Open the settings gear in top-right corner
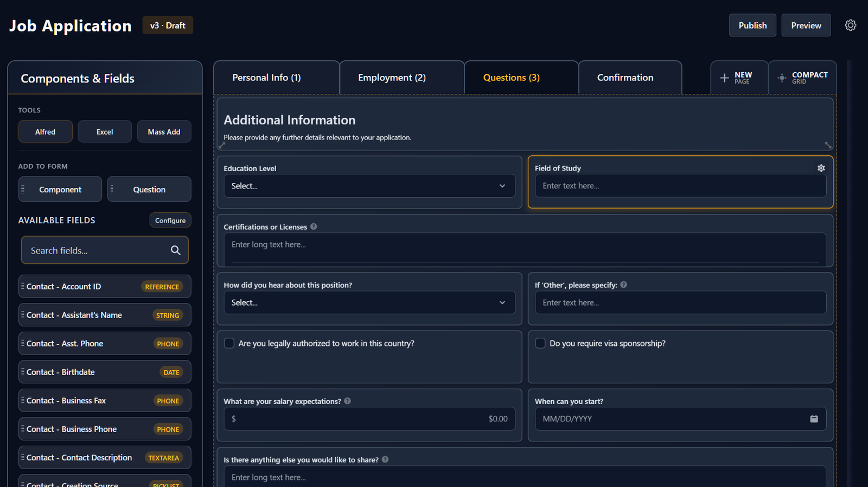 (x=850, y=26)
